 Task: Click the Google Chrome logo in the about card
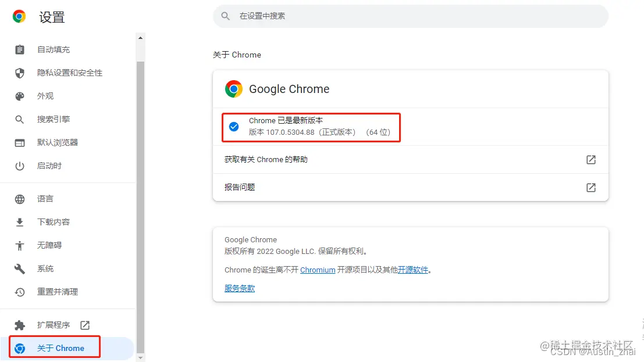[x=234, y=89]
